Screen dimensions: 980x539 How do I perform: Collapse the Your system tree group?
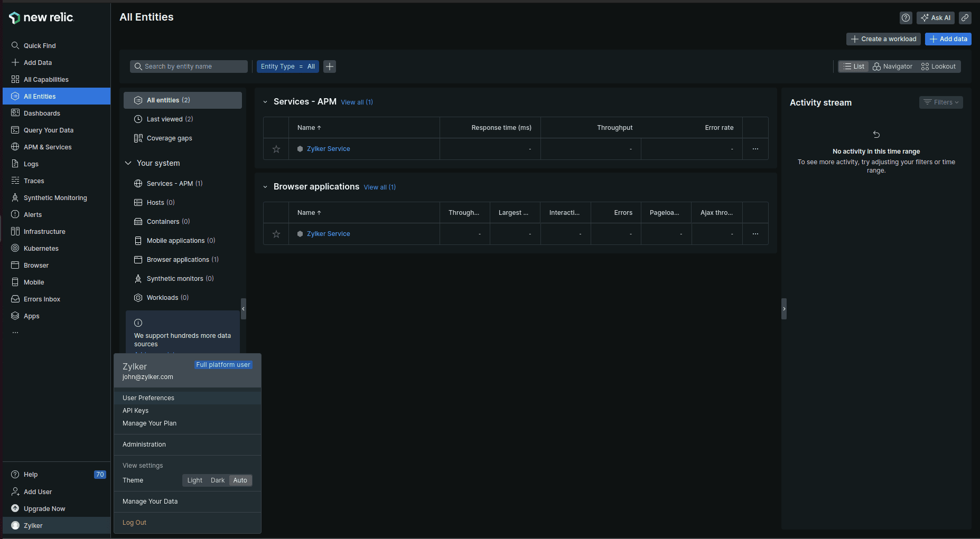(128, 163)
